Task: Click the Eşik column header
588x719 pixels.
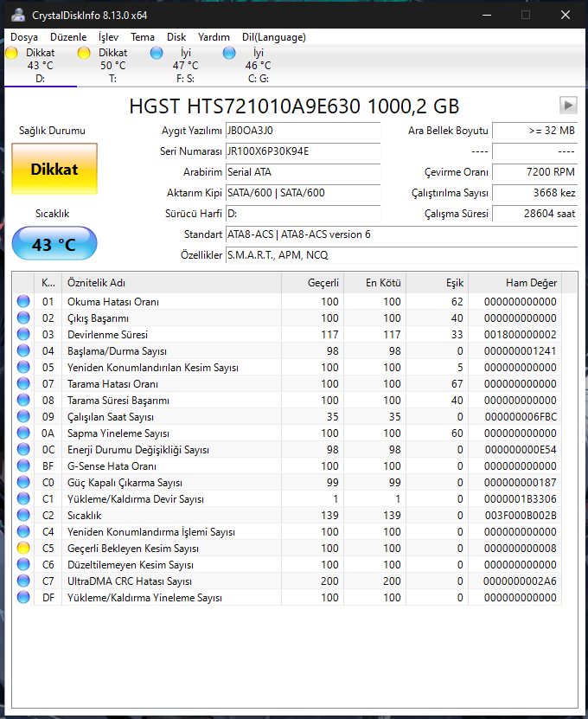Action: point(438,283)
